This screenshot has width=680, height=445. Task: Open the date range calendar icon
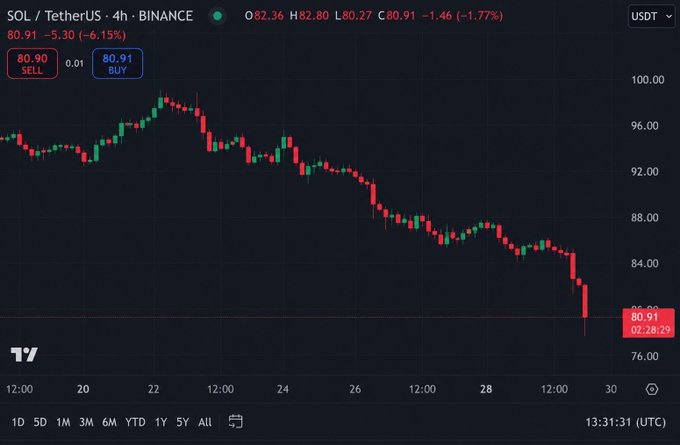[235, 421]
